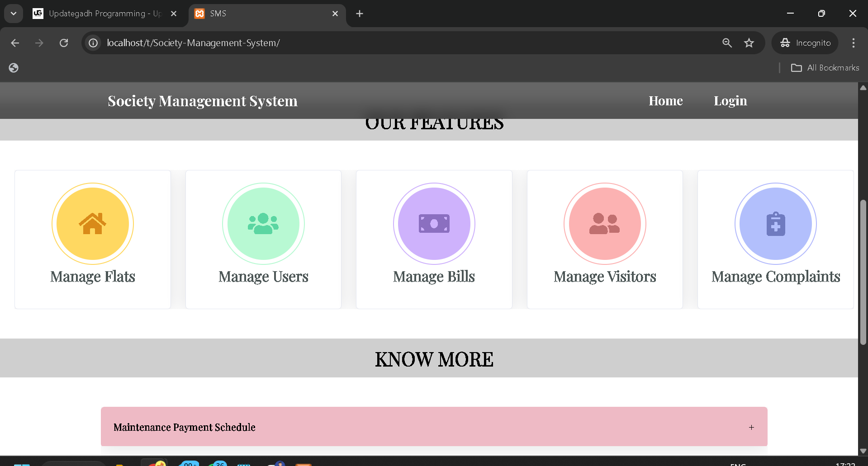Reload the page
The height and width of the screenshot is (466, 868).
(64, 43)
